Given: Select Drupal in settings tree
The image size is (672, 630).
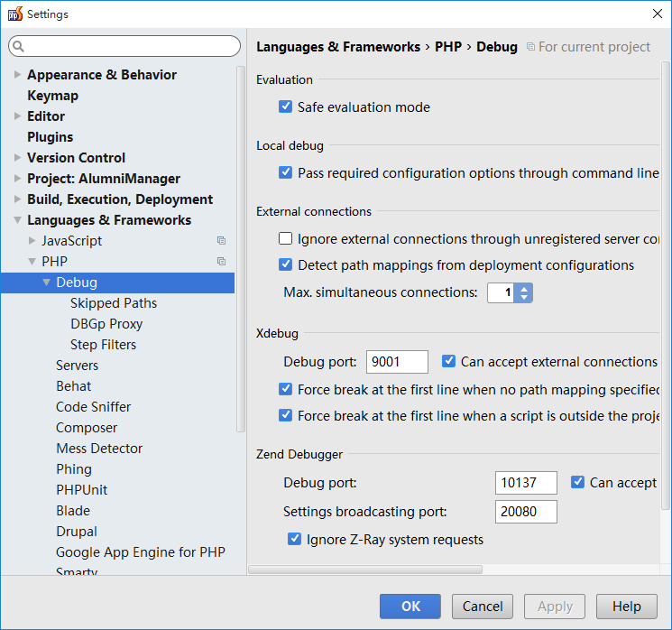Looking at the screenshot, I should pyautogui.click(x=77, y=532).
